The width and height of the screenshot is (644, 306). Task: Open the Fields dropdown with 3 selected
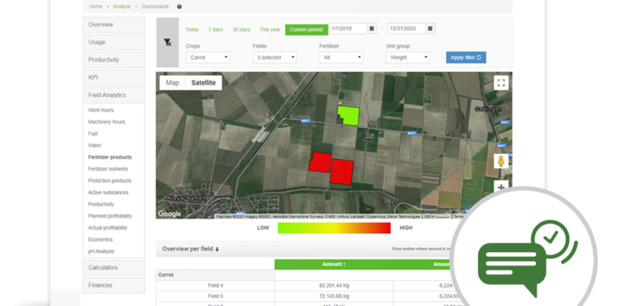coord(275,57)
